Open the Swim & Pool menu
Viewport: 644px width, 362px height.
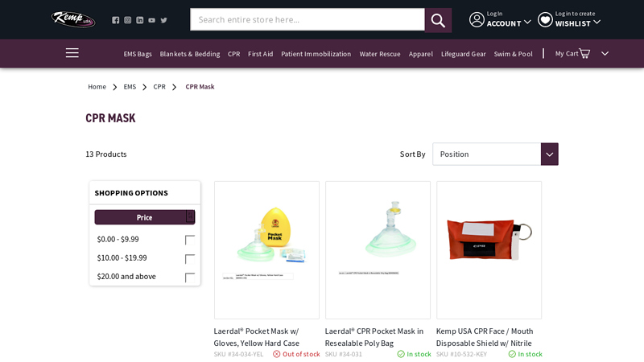(513, 54)
